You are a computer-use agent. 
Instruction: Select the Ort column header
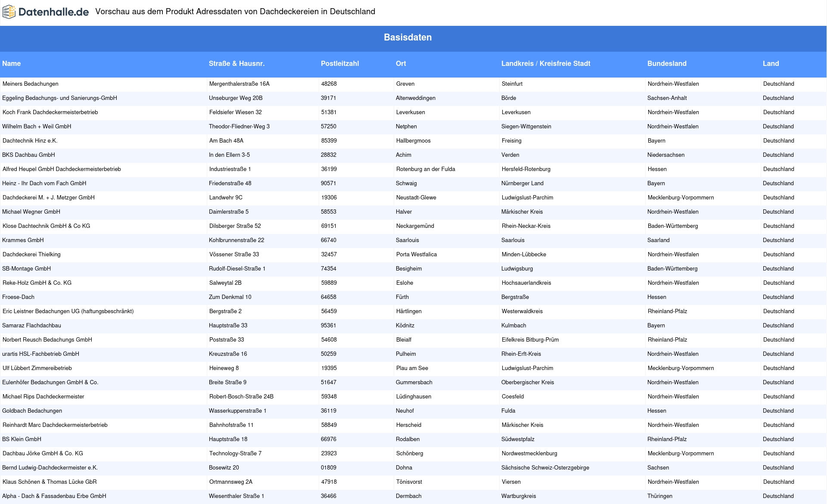coord(401,63)
